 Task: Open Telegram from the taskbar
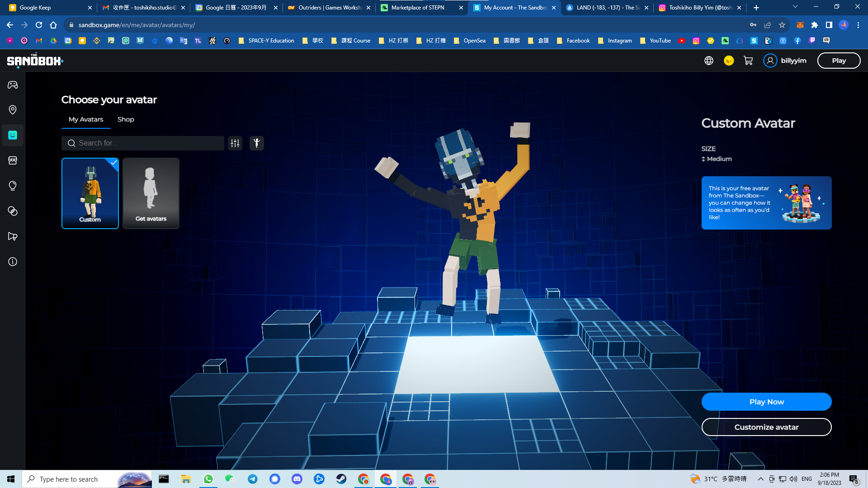253,479
